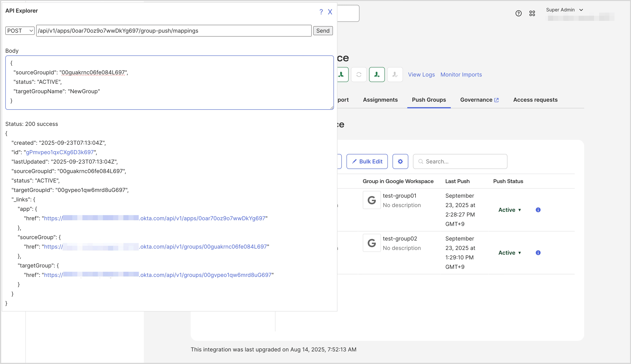Click the grayed user-check icon
This screenshot has height=364, width=631.
point(395,74)
